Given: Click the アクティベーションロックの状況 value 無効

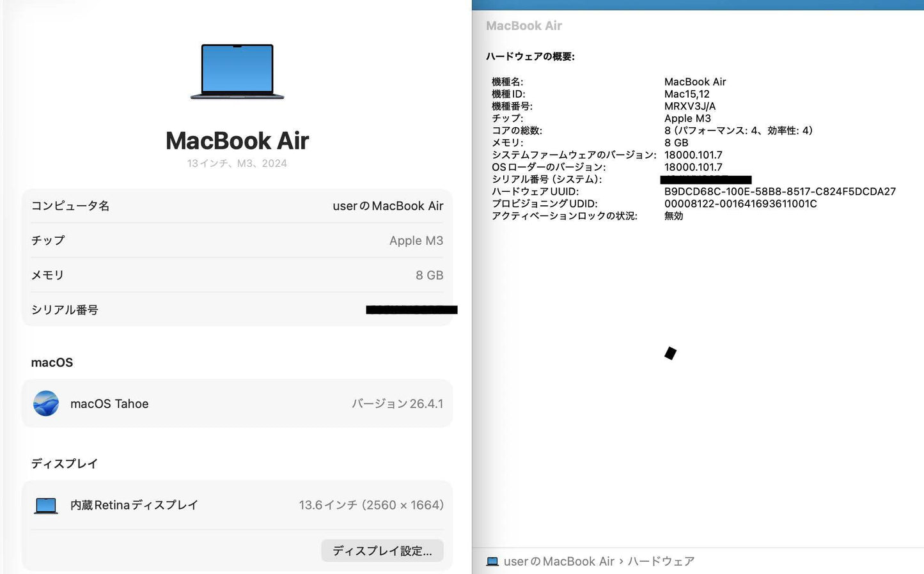Looking at the screenshot, I should click(674, 216).
